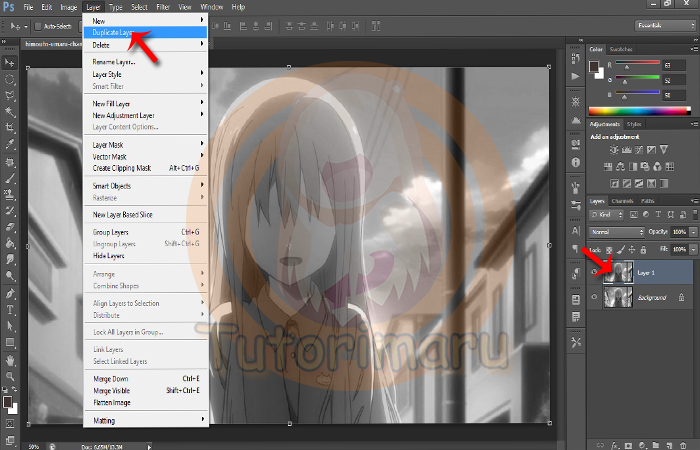Choose Create Clipping Mask entry
This screenshot has height=450, width=700.
tap(146, 168)
